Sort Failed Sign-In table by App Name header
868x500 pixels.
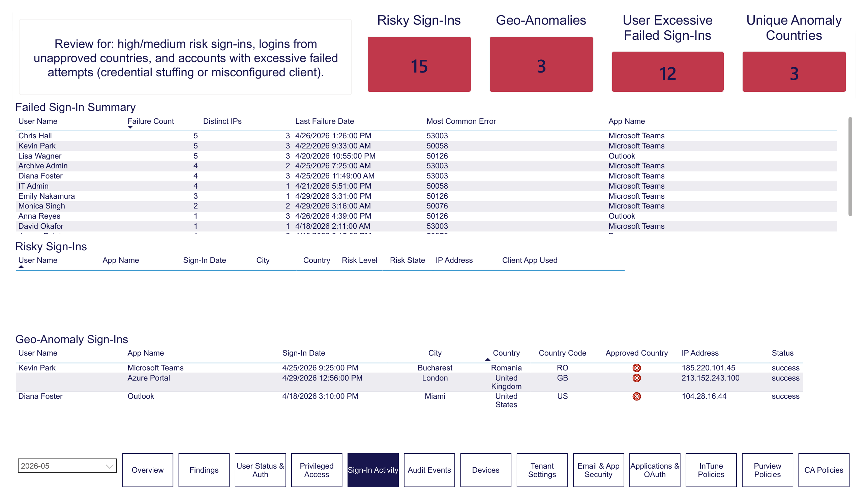(626, 121)
